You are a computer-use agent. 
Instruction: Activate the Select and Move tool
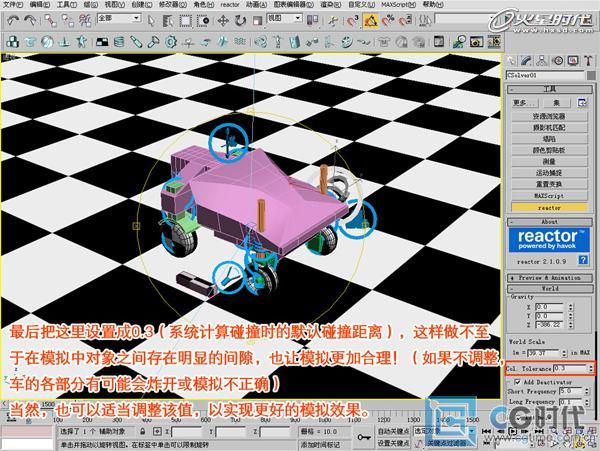tap(223, 21)
